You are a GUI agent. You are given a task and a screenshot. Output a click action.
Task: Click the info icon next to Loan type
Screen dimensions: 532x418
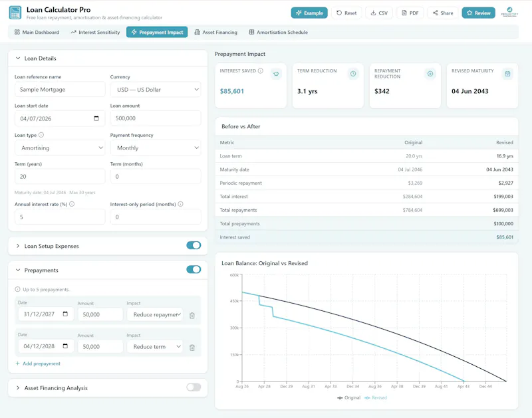pyautogui.click(x=41, y=135)
